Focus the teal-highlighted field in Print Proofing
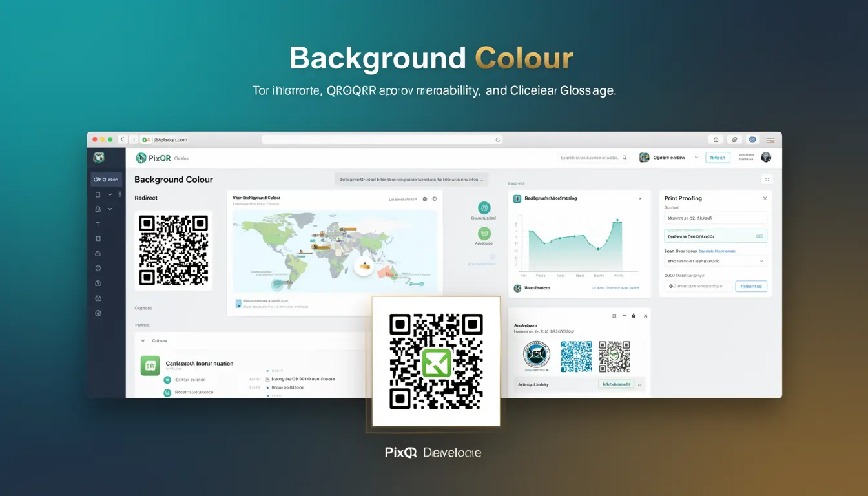The width and height of the screenshot is (868, 496). pos(716,236)
